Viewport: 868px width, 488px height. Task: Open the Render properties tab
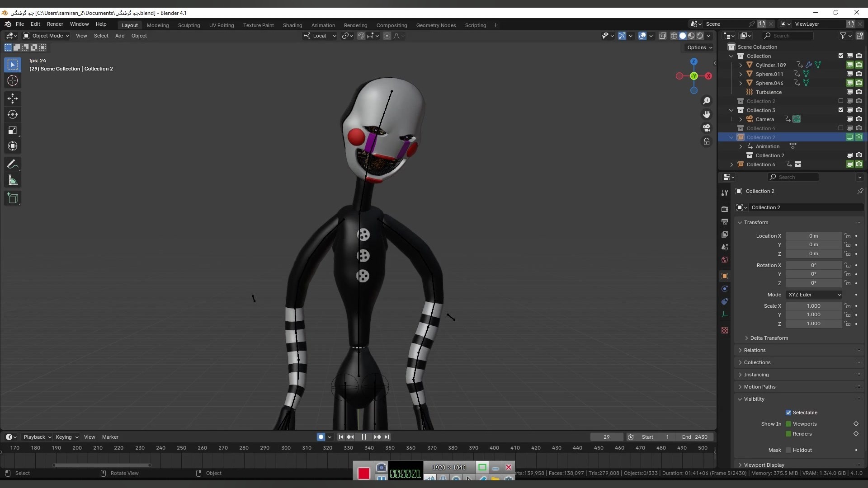point(725,209)
